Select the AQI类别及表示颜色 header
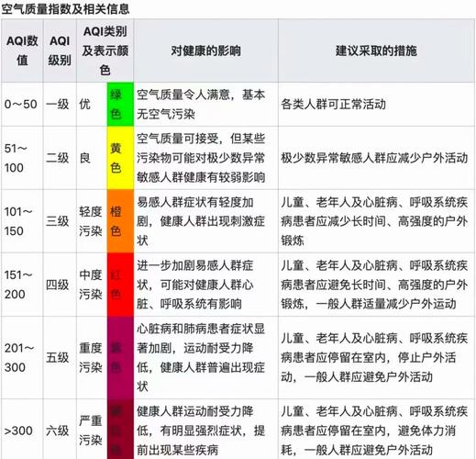This screenshot has height=459, width=476. 105,50
